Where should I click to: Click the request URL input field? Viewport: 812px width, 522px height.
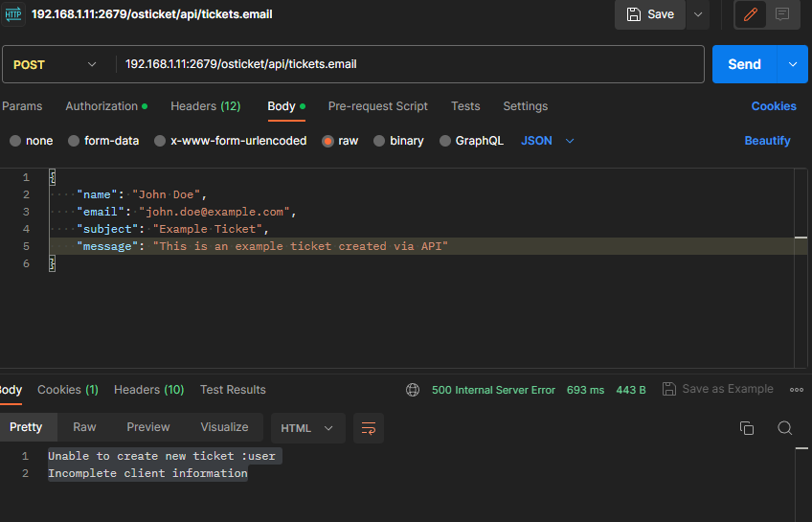pos(412,64)
